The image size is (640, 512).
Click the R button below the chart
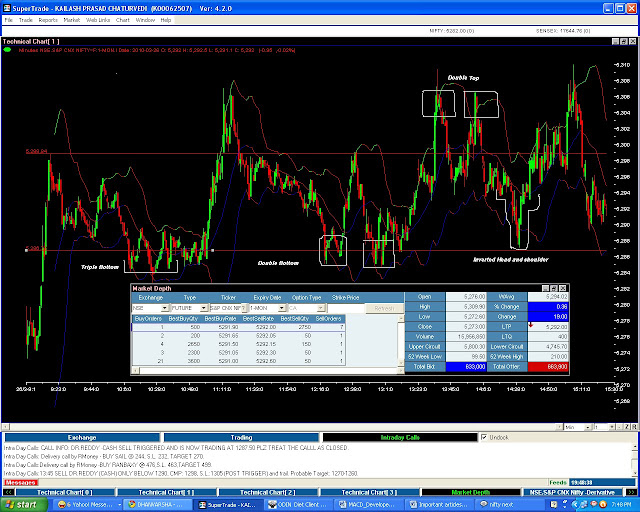click(x=633, y=427)
